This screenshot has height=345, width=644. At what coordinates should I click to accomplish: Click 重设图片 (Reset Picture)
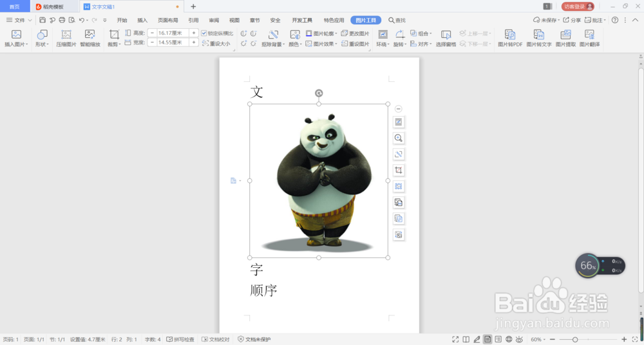(355, 44)
